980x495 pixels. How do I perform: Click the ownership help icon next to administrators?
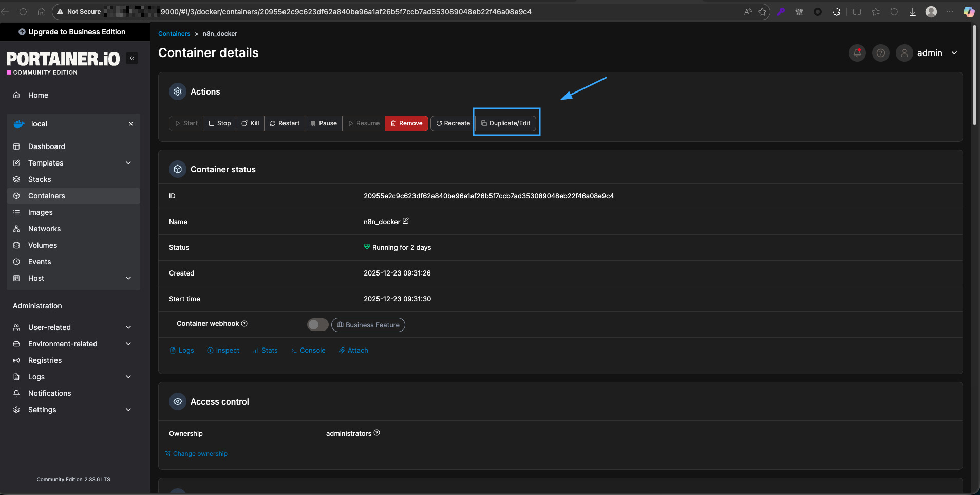click(x=377, y=433)
